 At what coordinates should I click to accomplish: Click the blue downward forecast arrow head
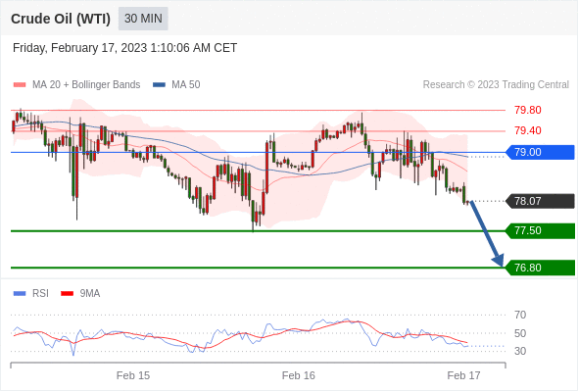tap(499, 260)
